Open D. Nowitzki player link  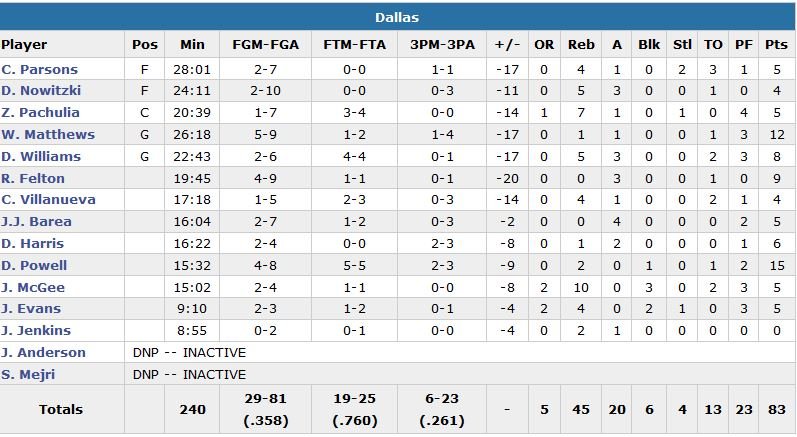[x=41, y=91]
